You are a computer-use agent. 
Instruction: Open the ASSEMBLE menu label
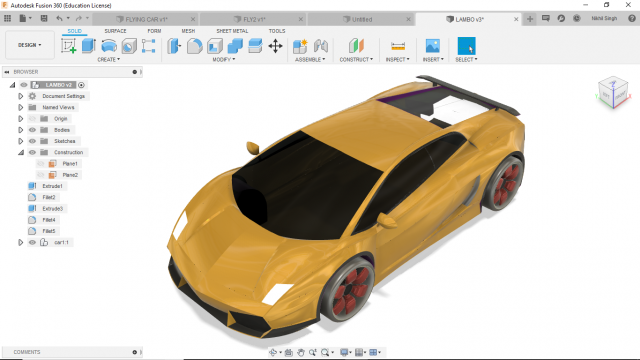[x=310, y=60]
